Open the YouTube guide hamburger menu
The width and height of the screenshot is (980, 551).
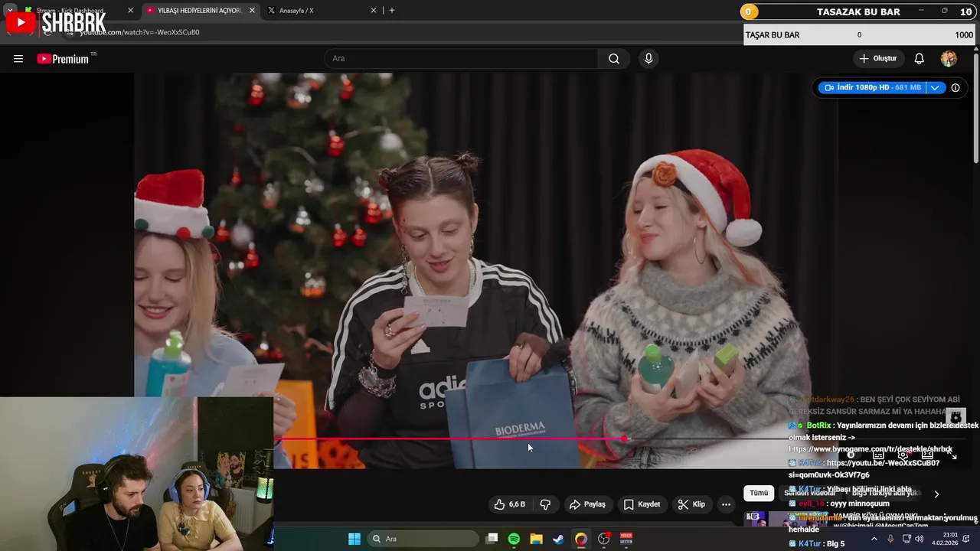click(18, 59)
